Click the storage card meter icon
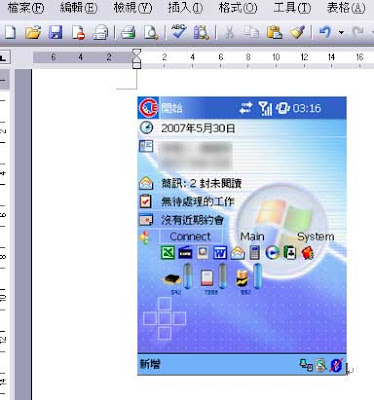 207,278
